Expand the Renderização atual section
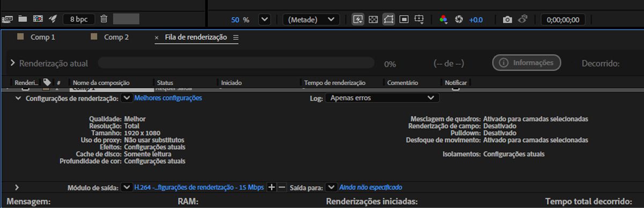The image size is (644, 208). point(13,63)
